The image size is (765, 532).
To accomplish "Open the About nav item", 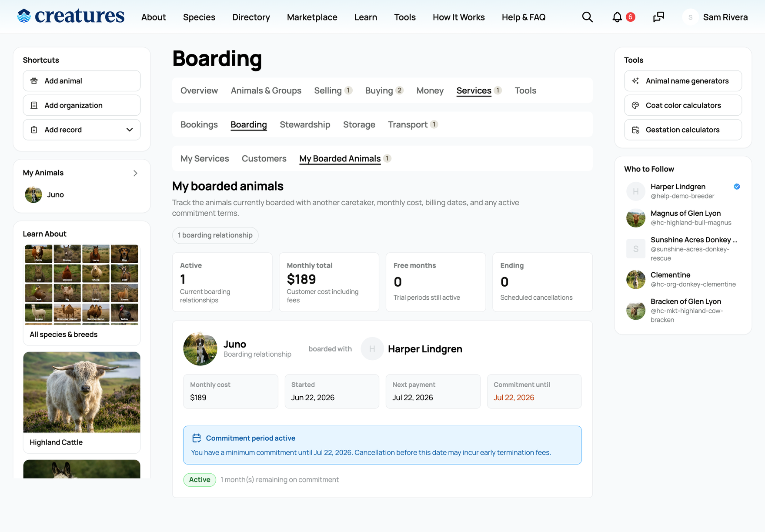I will coord(154,17).
